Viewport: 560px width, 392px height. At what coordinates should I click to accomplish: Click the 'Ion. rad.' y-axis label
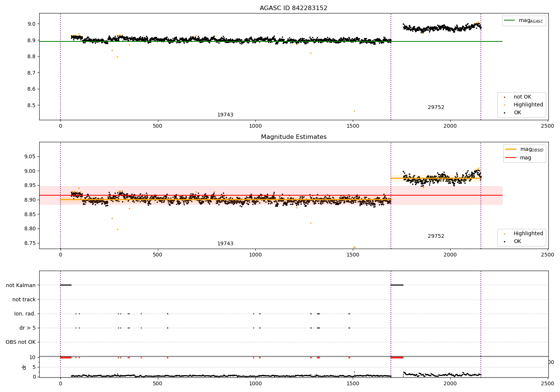click(25, 314)
